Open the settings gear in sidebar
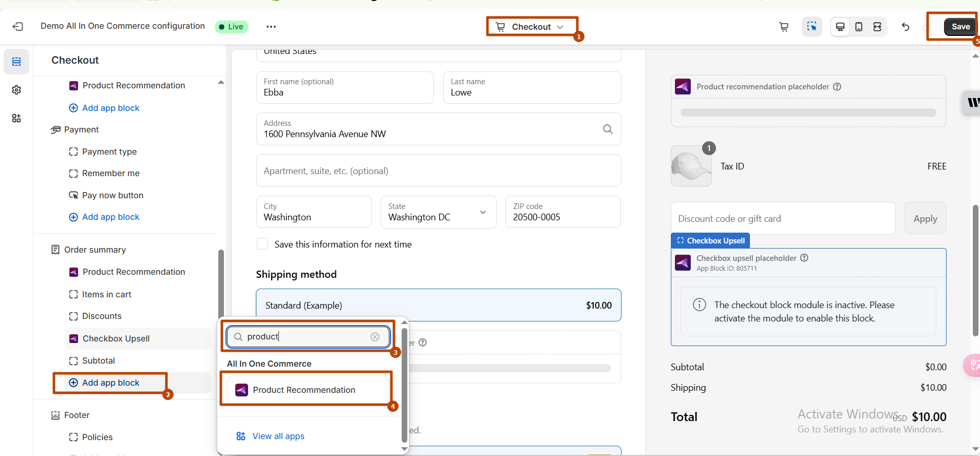 (x=16, y=90)
